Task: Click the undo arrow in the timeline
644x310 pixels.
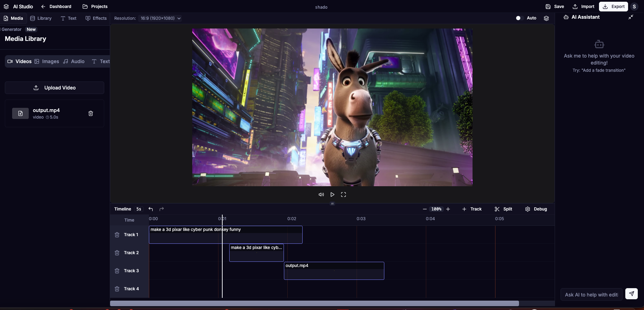Action: tap(151, 209)
